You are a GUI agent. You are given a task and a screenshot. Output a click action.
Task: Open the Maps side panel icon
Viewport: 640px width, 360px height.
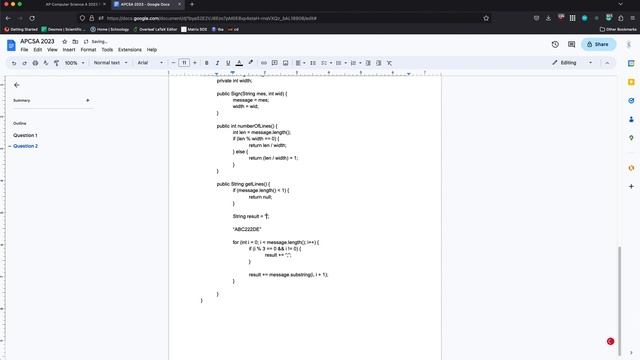tap(631, 138)
